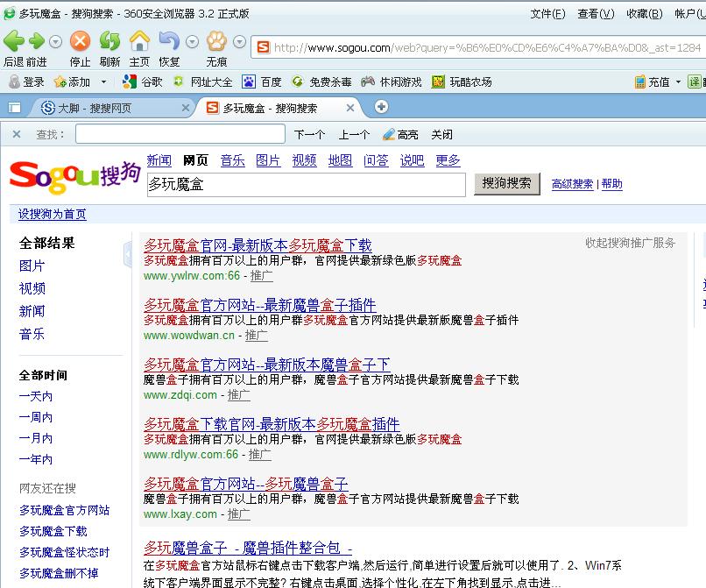
Task: Open the 谷歌 bookmark
Action: coord(142,81)
